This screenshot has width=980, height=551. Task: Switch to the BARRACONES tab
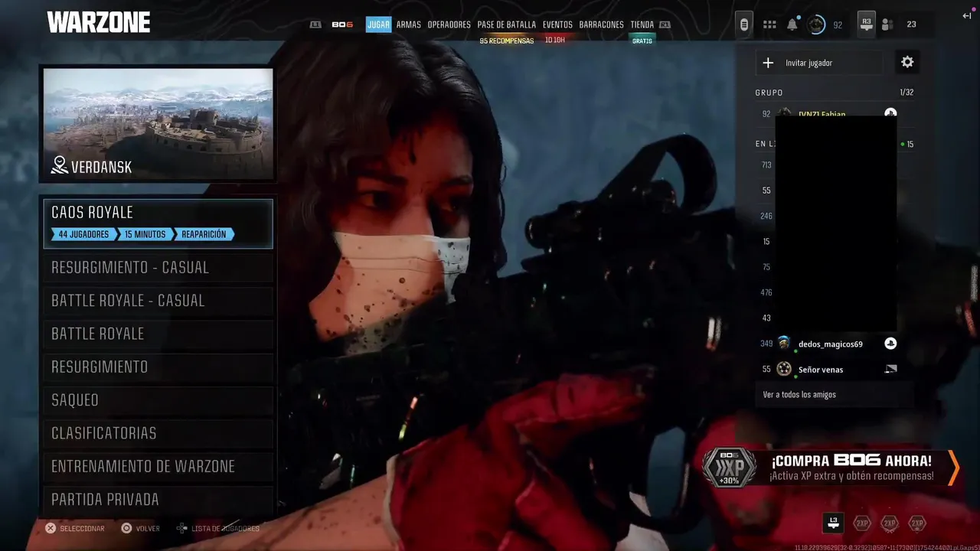(601, 24)
